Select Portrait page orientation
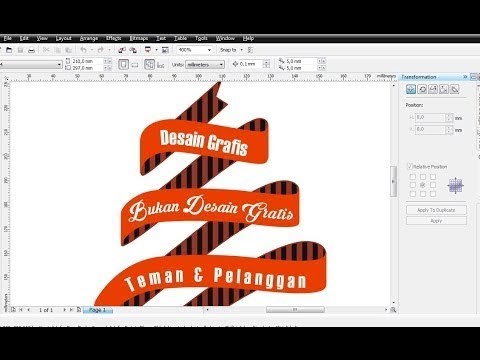The height and width of the screenshot is (360, 480). click(123, 64)
